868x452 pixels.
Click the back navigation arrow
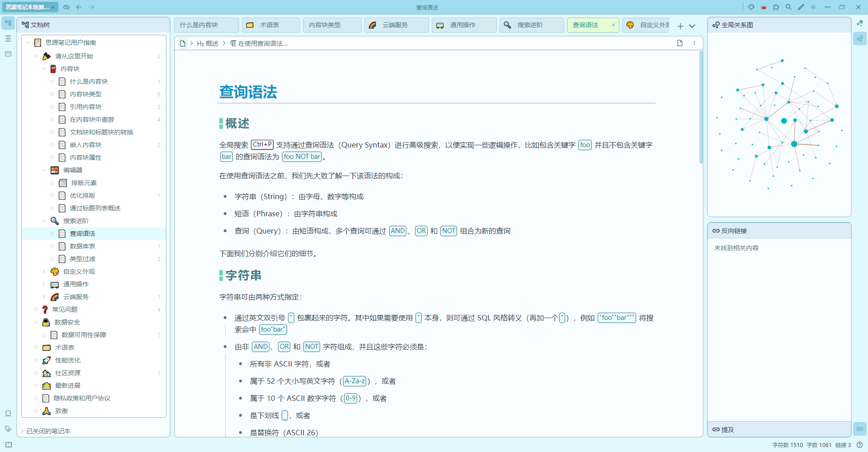79,7
